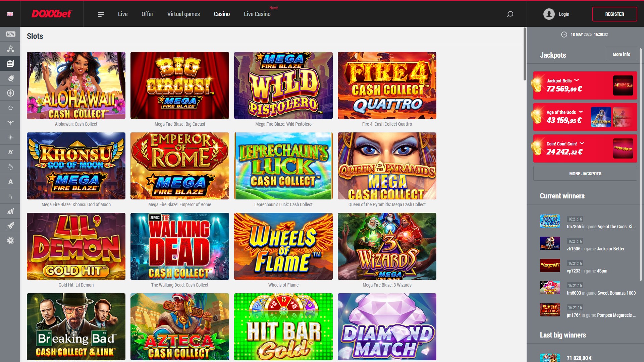
Task: Open the Leprechaun's Luck game thumbnail
Action: pos(283,166)
